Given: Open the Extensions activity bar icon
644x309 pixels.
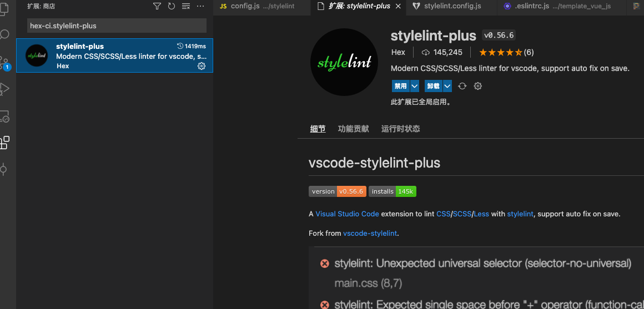Looking at the screenshot, I should 4,143.
